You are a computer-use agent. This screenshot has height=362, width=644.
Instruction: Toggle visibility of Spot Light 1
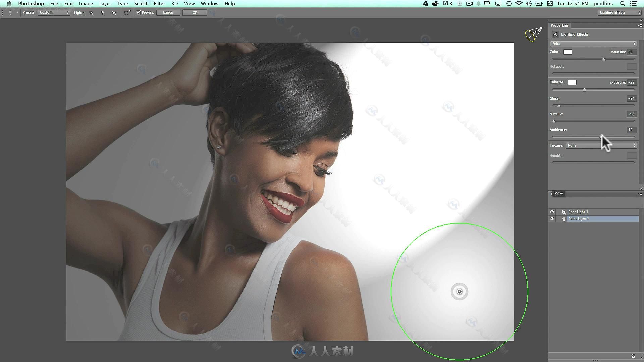point(552,212)
